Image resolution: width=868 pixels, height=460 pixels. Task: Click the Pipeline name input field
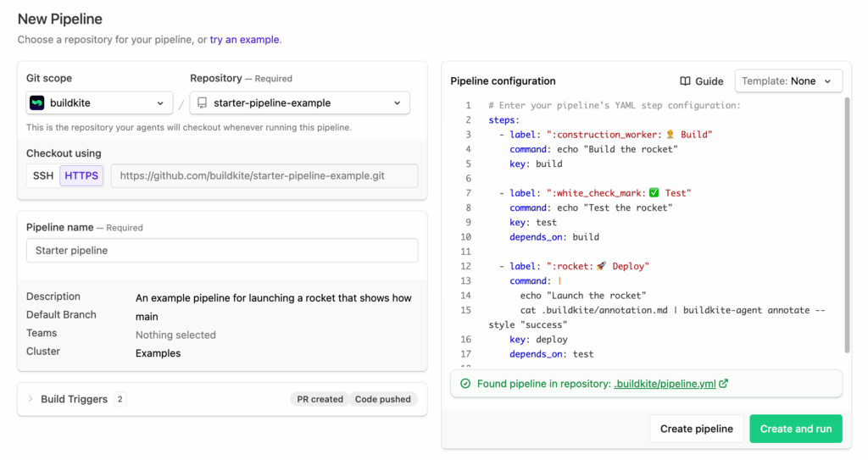pos(222,250)
